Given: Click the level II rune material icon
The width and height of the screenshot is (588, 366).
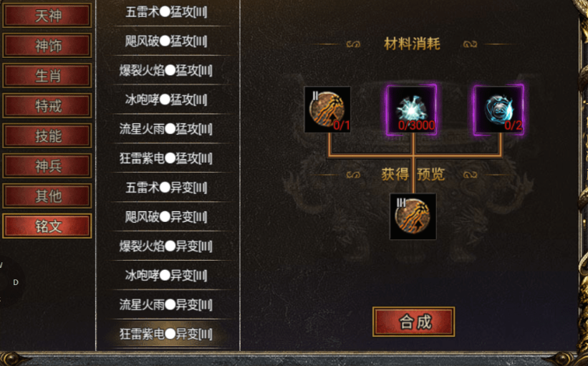Looking at the screenshot, I should (327, 110).
